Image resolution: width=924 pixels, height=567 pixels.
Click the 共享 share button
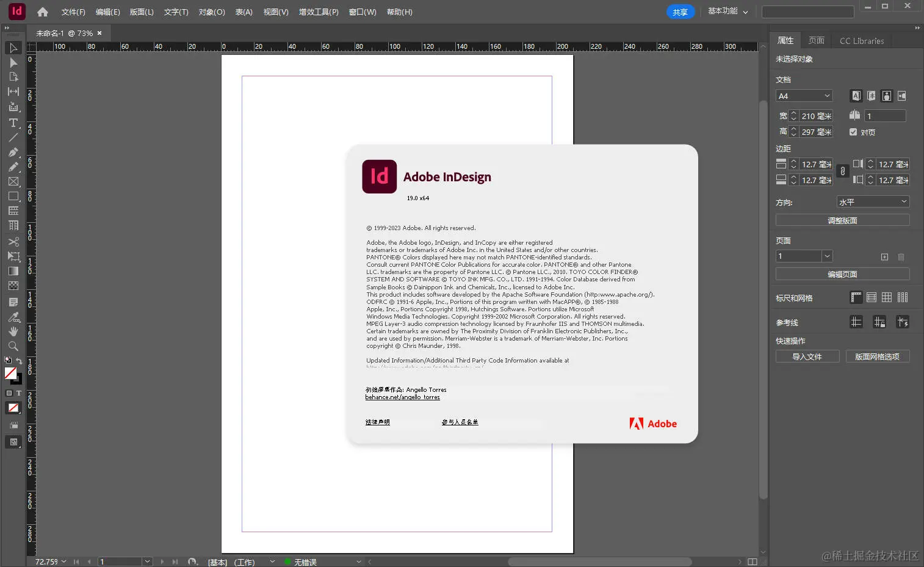(680, 12)
